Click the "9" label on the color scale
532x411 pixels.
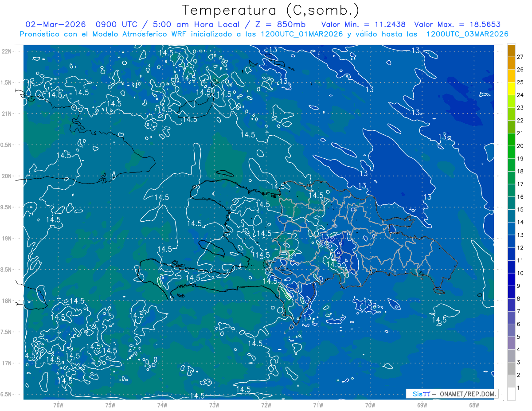pos(518,286)
